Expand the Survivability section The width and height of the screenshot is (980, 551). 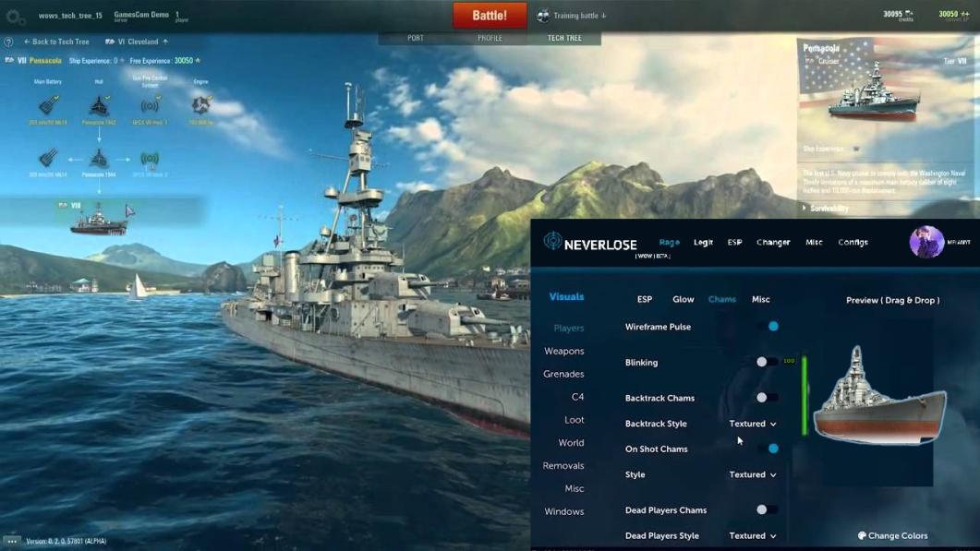pyautogui.click(x=826, y=208)
